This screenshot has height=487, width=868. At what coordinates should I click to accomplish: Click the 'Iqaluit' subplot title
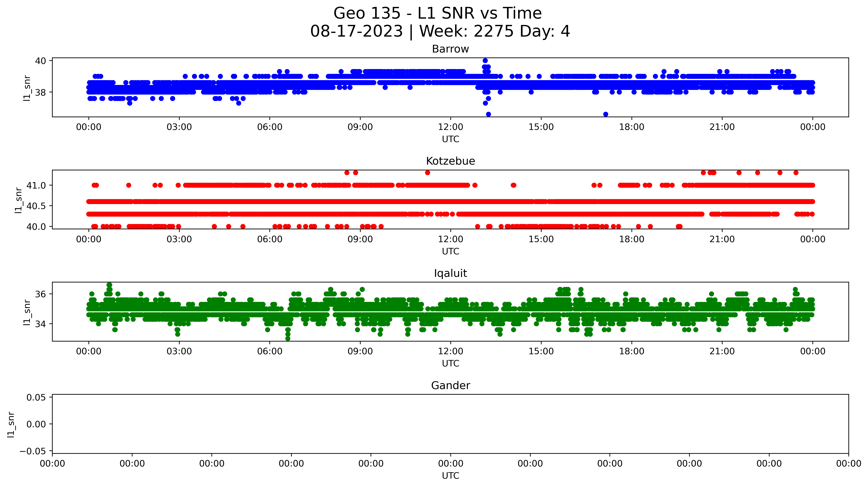[451, 273]
